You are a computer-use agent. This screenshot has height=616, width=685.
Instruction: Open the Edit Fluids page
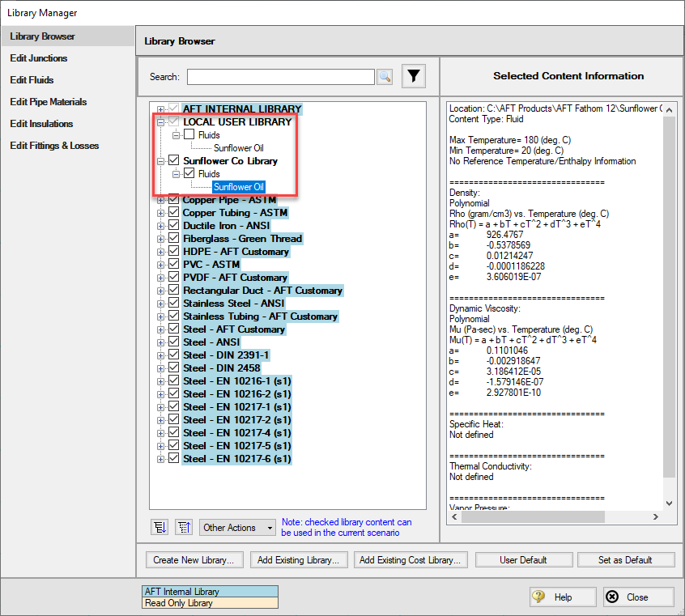tap(32, 80)
